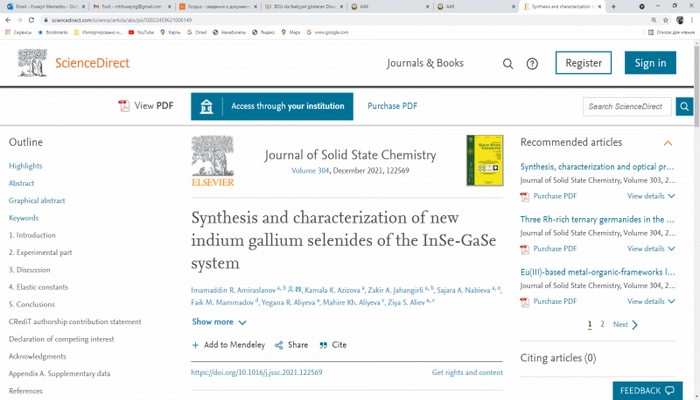Viewport: 700px width, 400px height.
Task: Click the blue search button beside Search ScienceDirect
Action: tap(684, 106)
